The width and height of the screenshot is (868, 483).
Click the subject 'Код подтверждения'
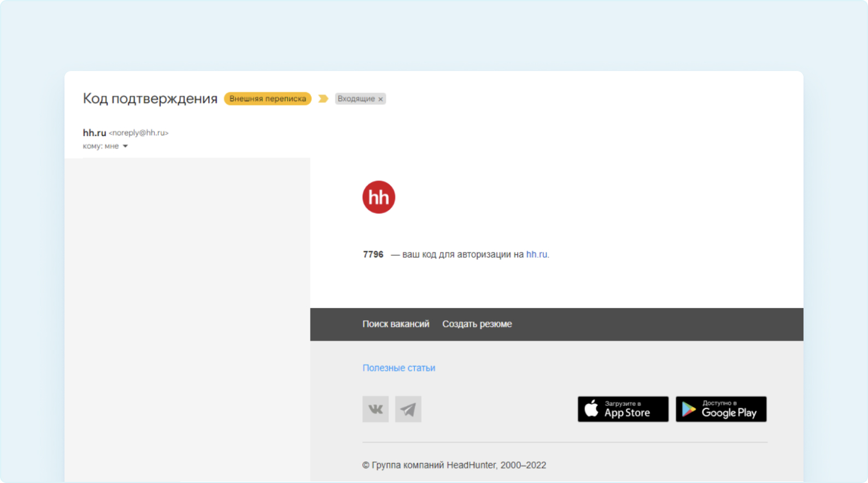point(150,99)
